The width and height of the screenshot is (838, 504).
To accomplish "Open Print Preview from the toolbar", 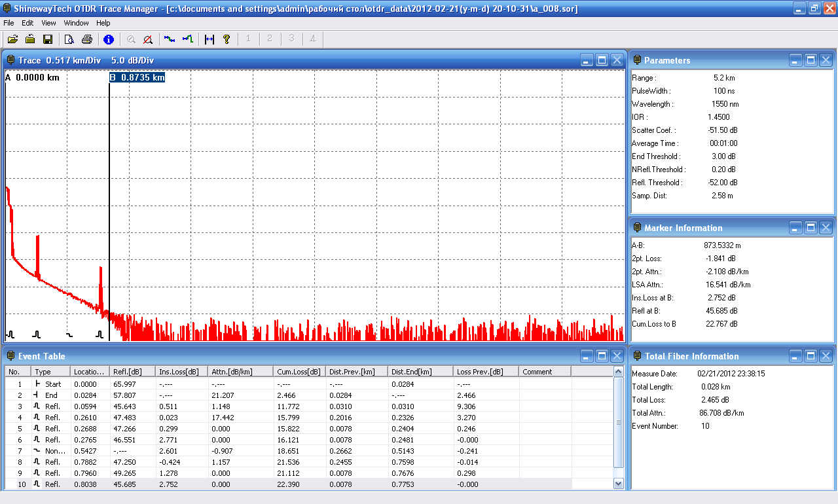I will click(69, 39).
